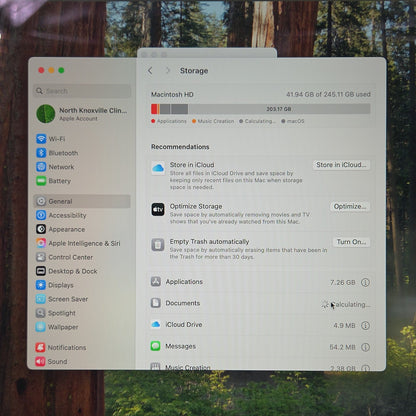Focus the Search field in sidebar
This screenshot has width=416, height=416.
pyautogui.click(x=82, y=91)
